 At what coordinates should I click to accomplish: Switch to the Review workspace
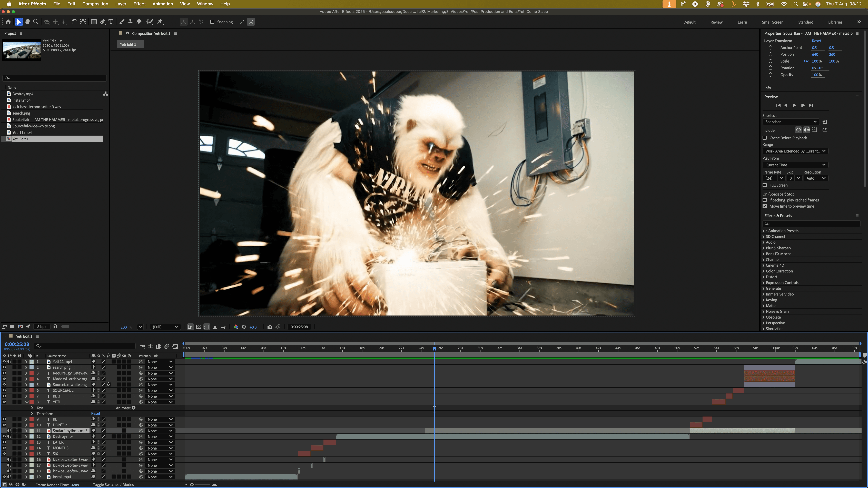coord(716,22)
